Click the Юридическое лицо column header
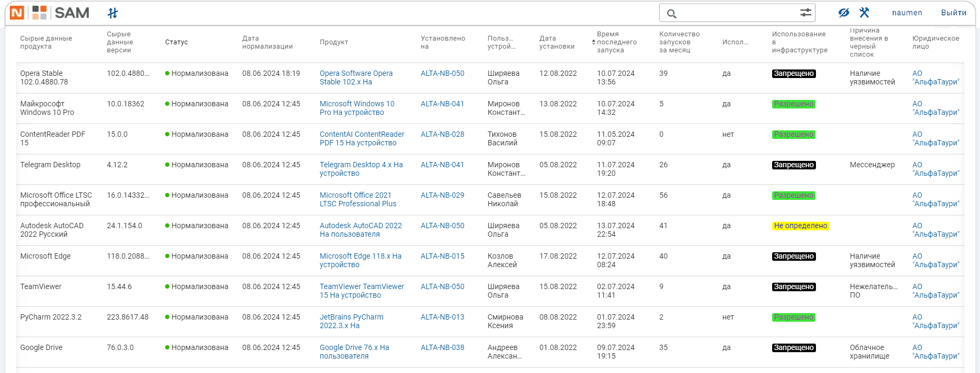 pos(936,42)
